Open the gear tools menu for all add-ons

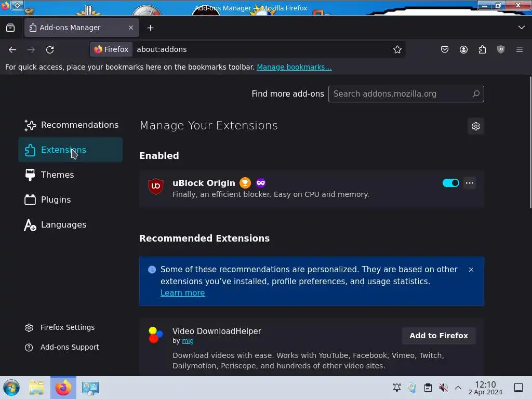pos(476,126)
